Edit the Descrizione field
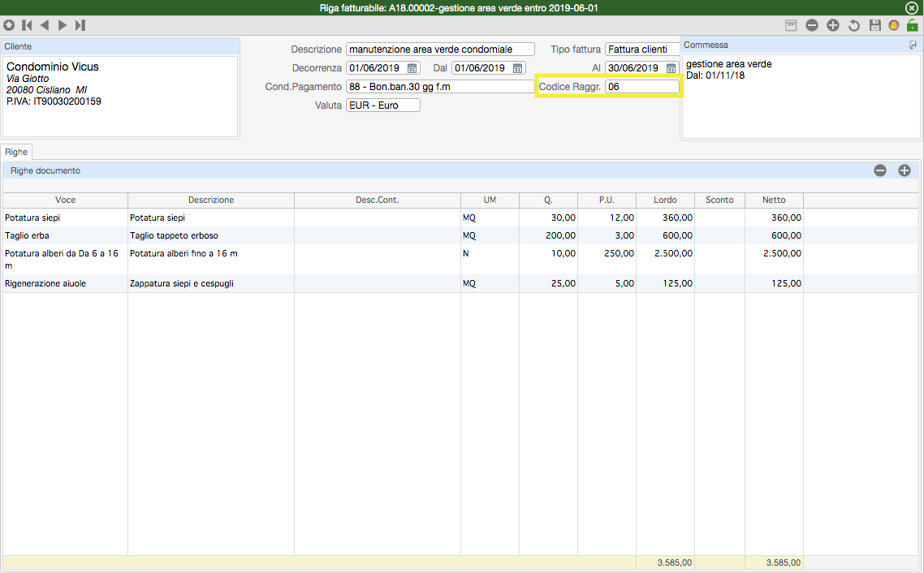The width and height of the screenshot is (924, 573). (440, 50)
